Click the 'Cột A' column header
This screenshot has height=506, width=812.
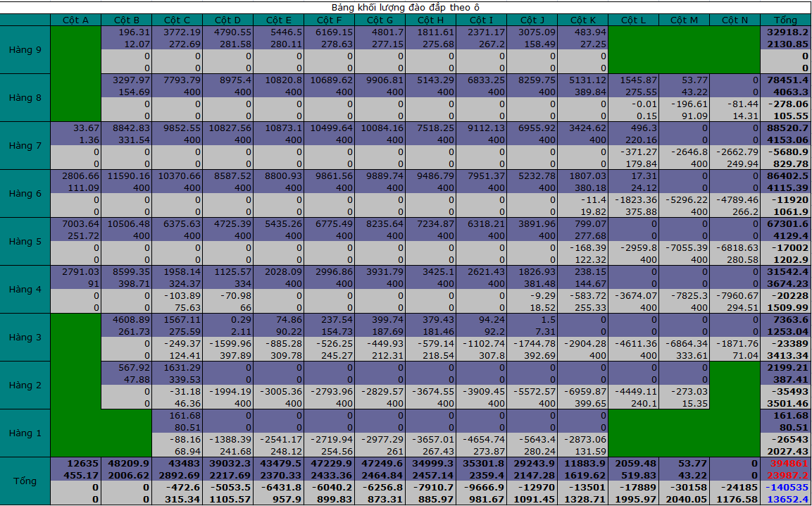[x=75, y=20]
